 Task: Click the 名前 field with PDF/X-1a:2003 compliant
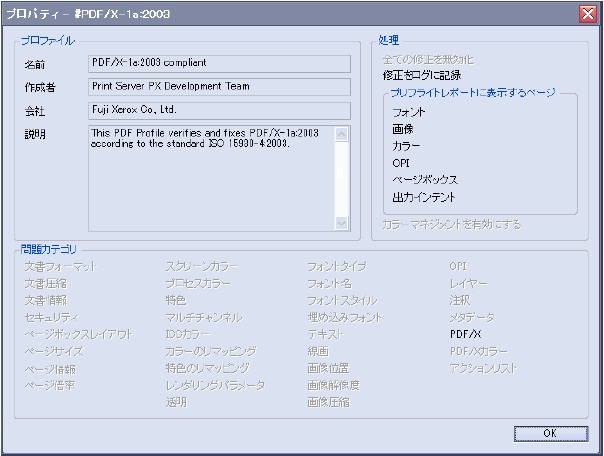(x=219, y=63)
